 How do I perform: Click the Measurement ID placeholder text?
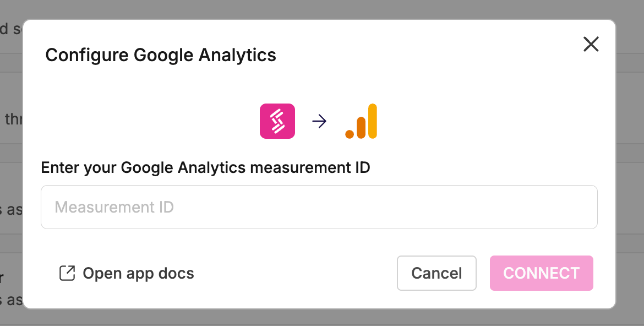(114, 207)
